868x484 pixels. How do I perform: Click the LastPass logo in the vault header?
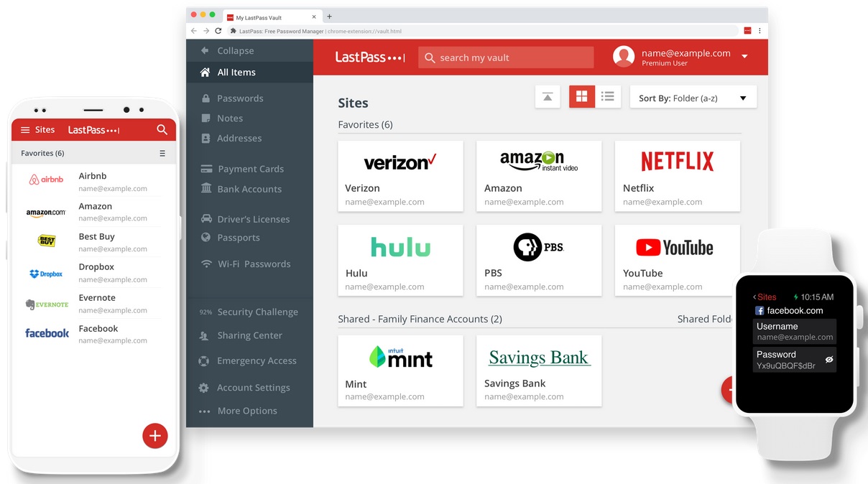369,57
